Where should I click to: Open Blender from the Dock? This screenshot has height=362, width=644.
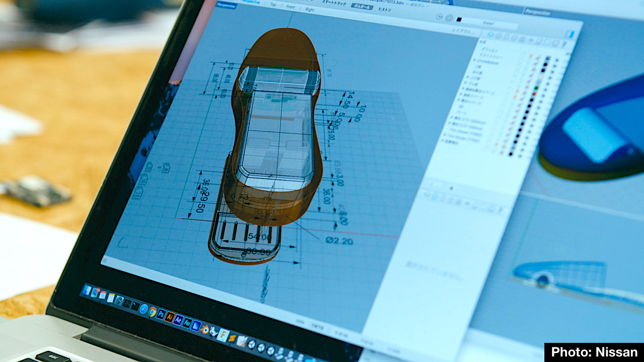click(205, 329)
